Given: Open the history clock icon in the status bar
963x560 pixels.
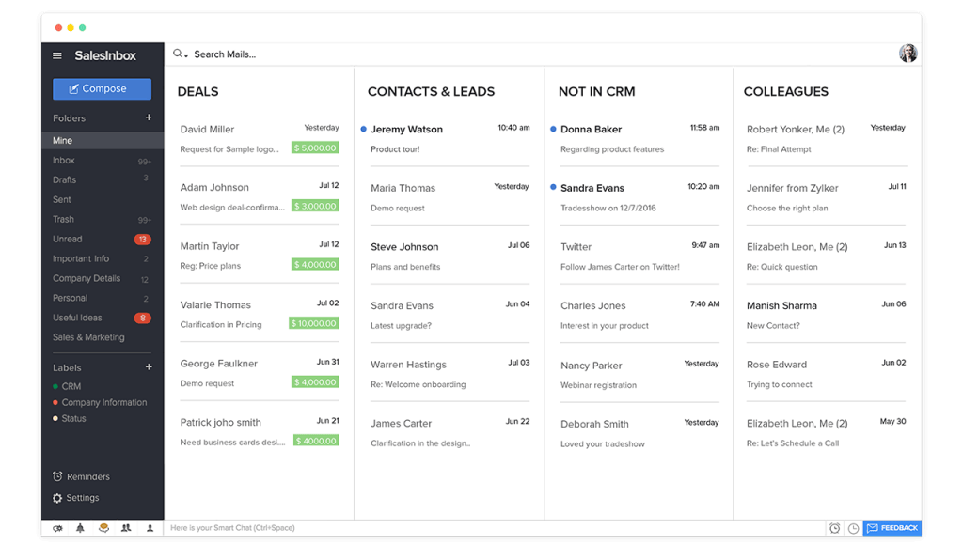Looking at the screenshot, I should pyautogui.click(x=854, y=528).
